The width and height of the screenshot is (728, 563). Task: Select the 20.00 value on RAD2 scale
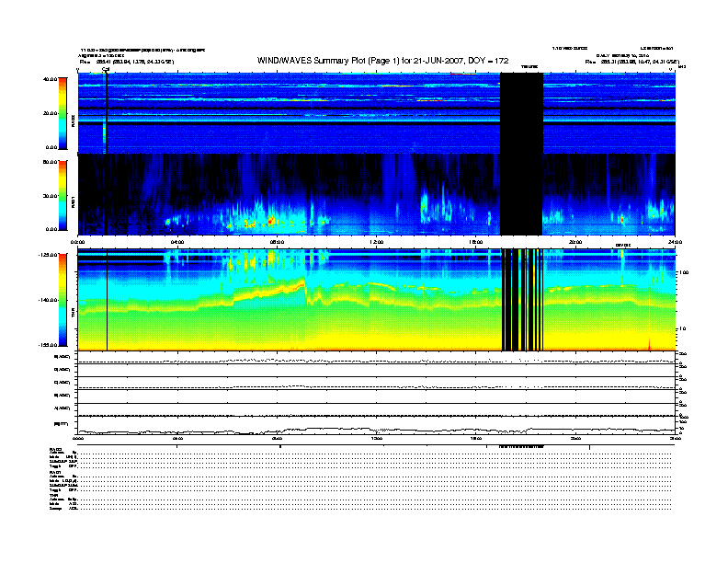tap(51, 113)
